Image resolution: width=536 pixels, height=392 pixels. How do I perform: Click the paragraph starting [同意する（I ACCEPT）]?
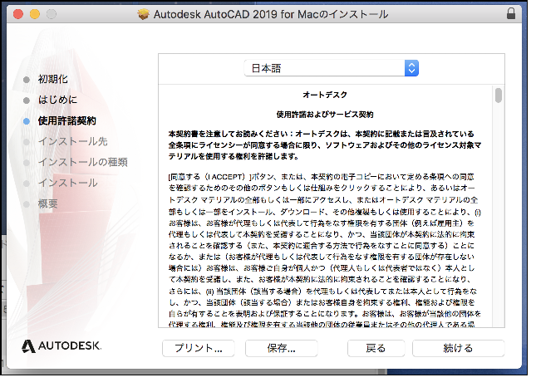[x=325, y=251]
